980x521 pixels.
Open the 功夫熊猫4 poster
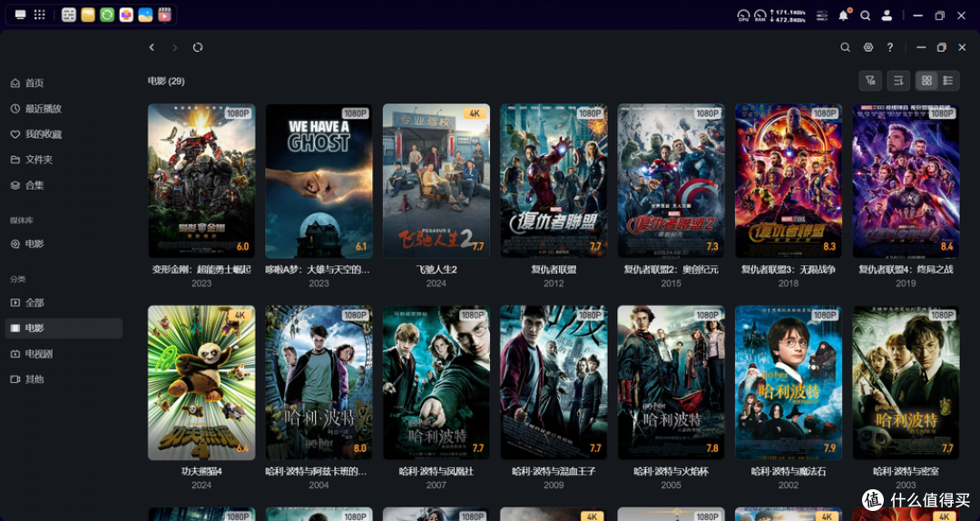click(201, 383)
